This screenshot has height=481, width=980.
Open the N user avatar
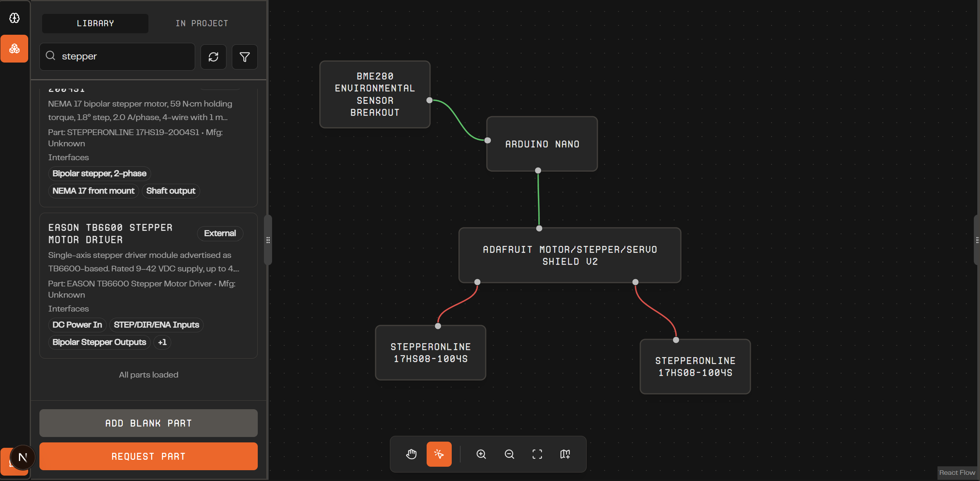[x=22, y=457]
